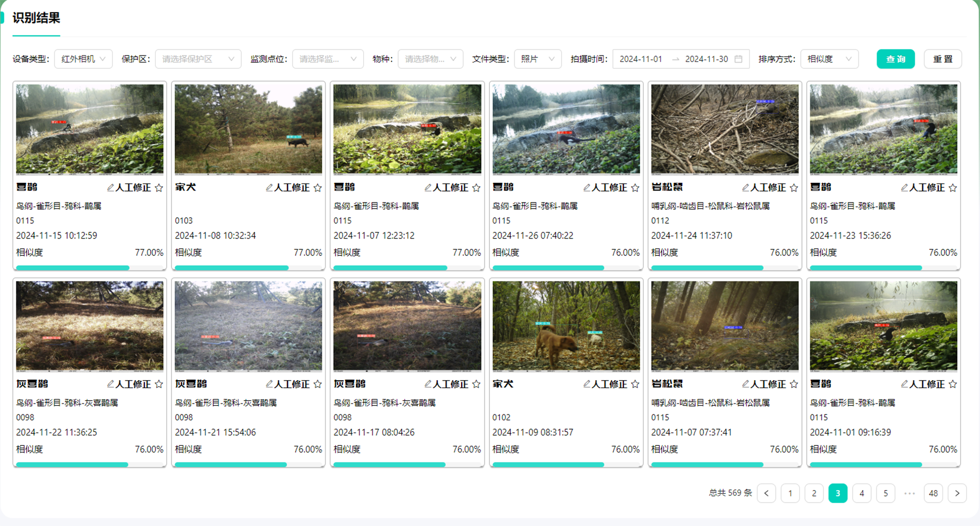This screenshot has height=526, width=980.
Task: Click the pencil edit icon on the 岩松鼠 card dated 2024-11-07
Action: coord(745,384)
